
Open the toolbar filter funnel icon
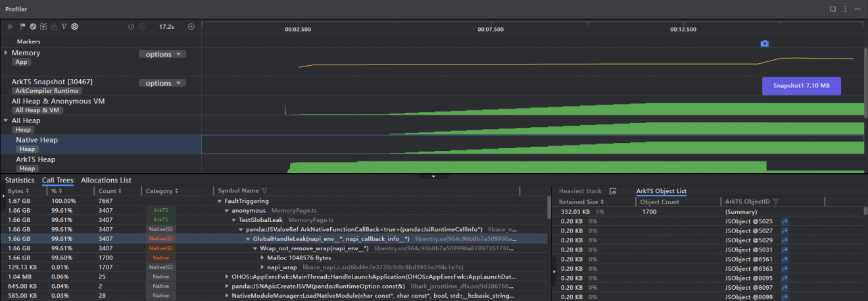click(64, 26)
